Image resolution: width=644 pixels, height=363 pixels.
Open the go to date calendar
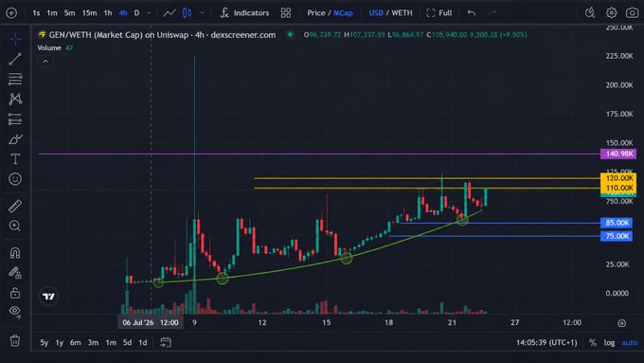tap(166, 342)
